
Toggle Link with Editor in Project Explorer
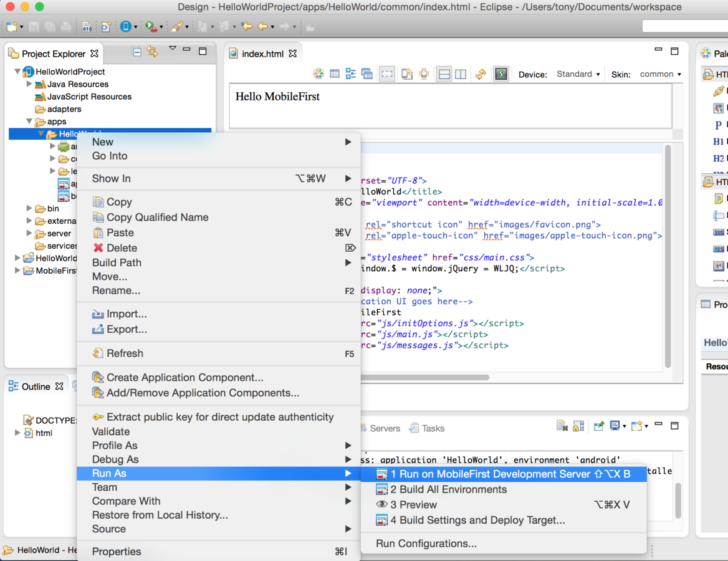click(x=152, y=51)
